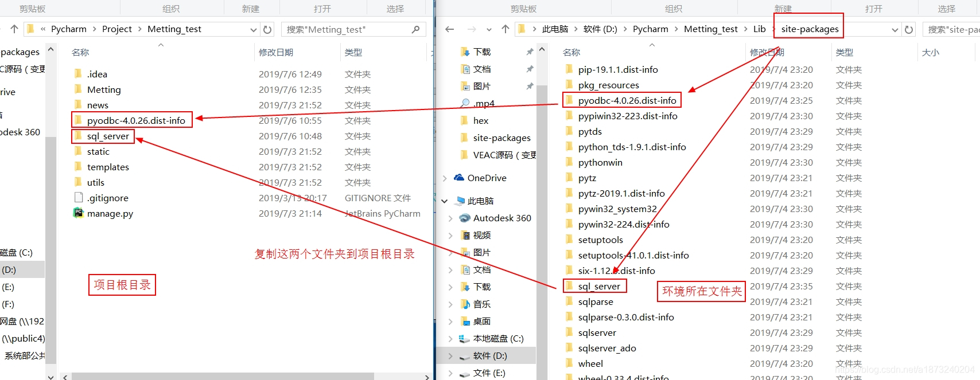The width and height of the screenshot is (980, 380).
Task: Click left window horizontal scrollbar
Action: [223, 377]
